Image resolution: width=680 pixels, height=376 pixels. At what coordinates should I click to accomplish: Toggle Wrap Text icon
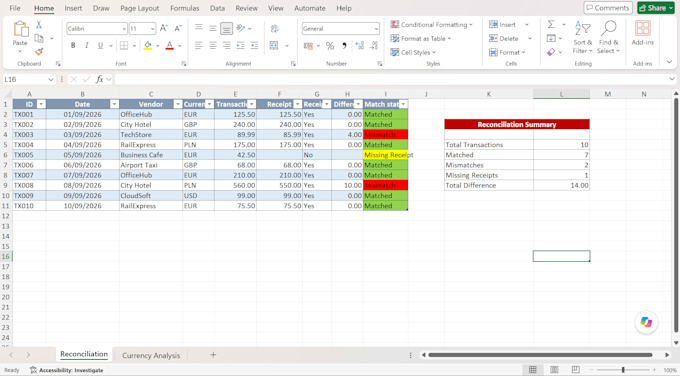(275, 29)
